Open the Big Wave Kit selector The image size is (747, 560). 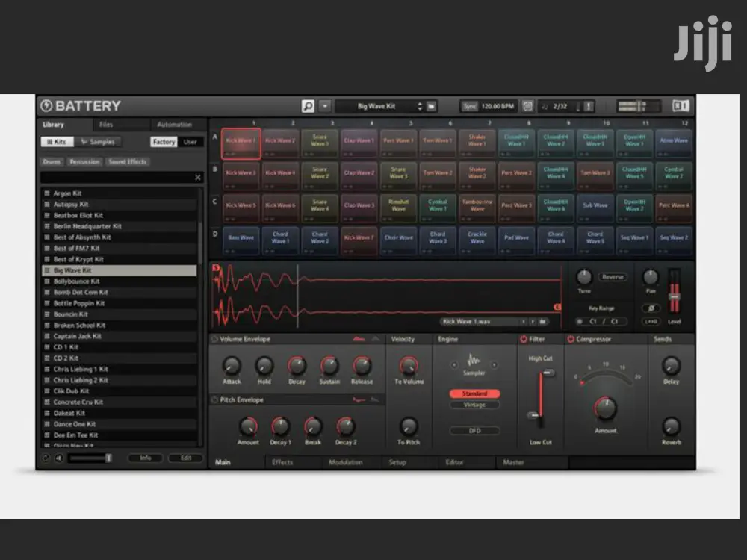(x=376, y=106)
